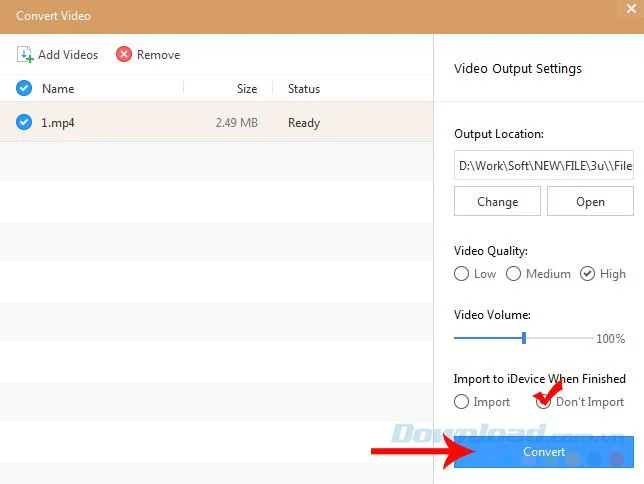The width and height of the screenshot is (644, 484).
Task: Click the Add Videos label
Action: 68,55
